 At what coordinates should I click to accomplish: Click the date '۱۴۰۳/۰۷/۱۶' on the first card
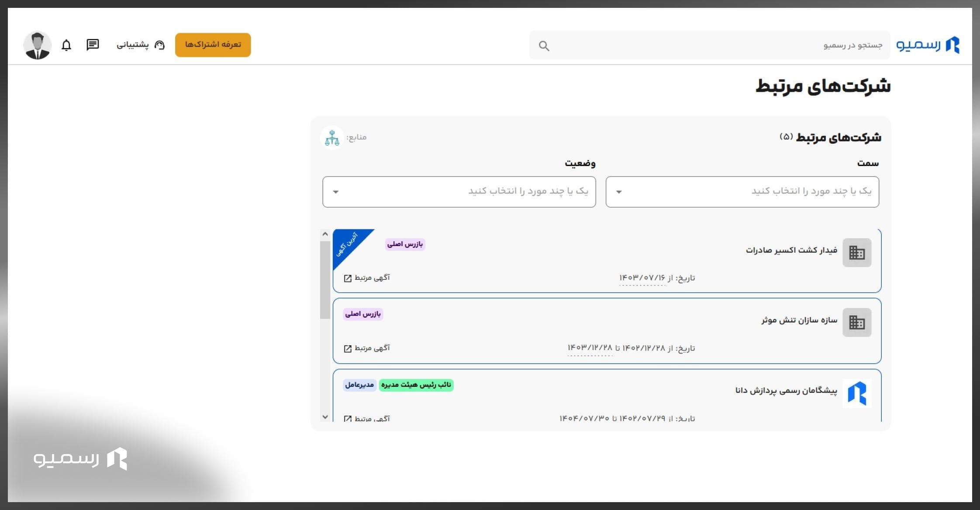[642, 278]
